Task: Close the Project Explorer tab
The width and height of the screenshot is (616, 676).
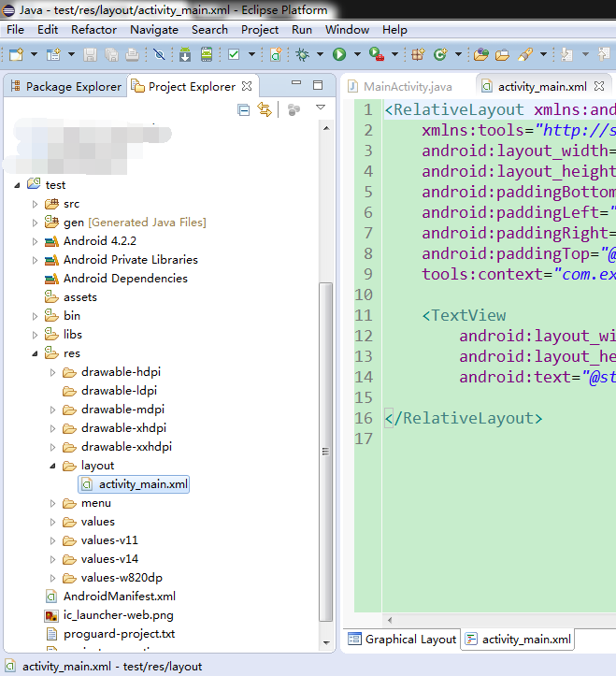Action: click(247, 86)
